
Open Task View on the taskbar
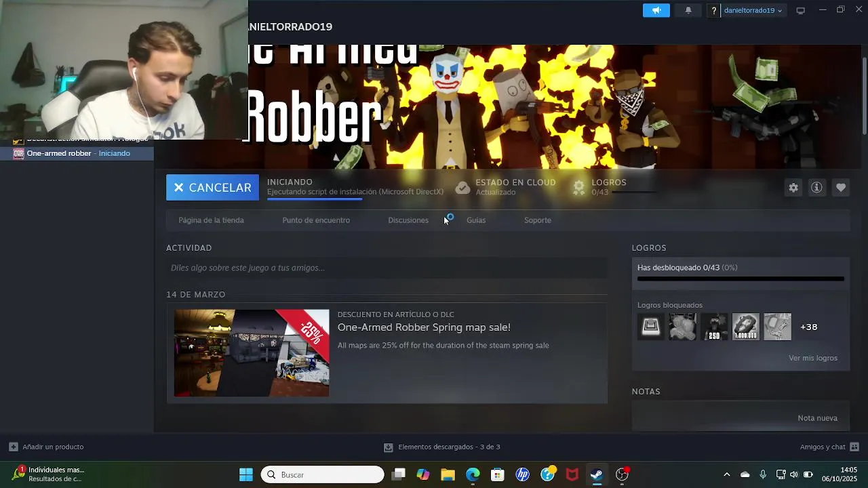[x=398, y=474]
